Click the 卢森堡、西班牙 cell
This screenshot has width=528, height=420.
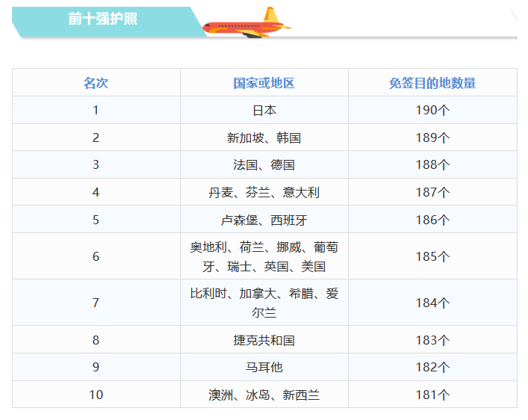point(264,220)
